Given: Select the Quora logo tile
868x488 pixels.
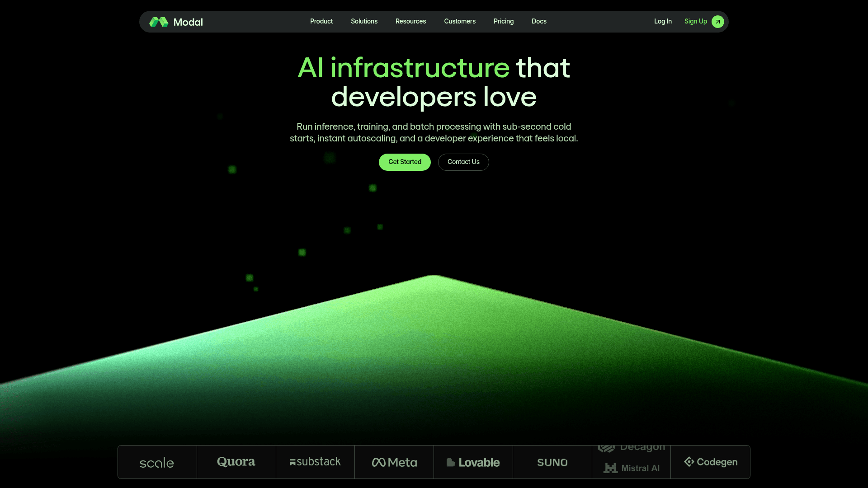Looking at the screenshot, I should pyautogui.click(x=236, y=462).
